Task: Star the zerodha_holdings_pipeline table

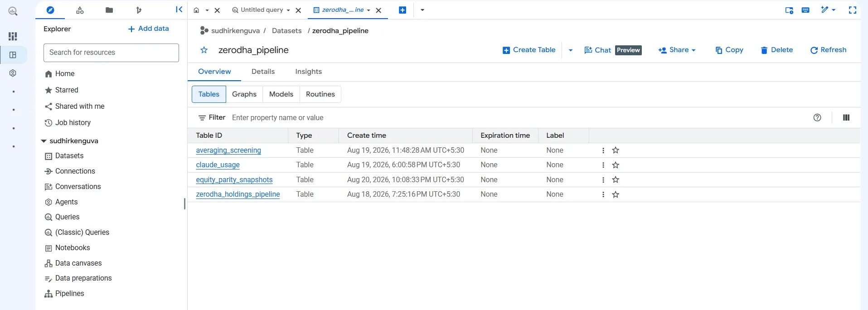Action: (616, 194)
